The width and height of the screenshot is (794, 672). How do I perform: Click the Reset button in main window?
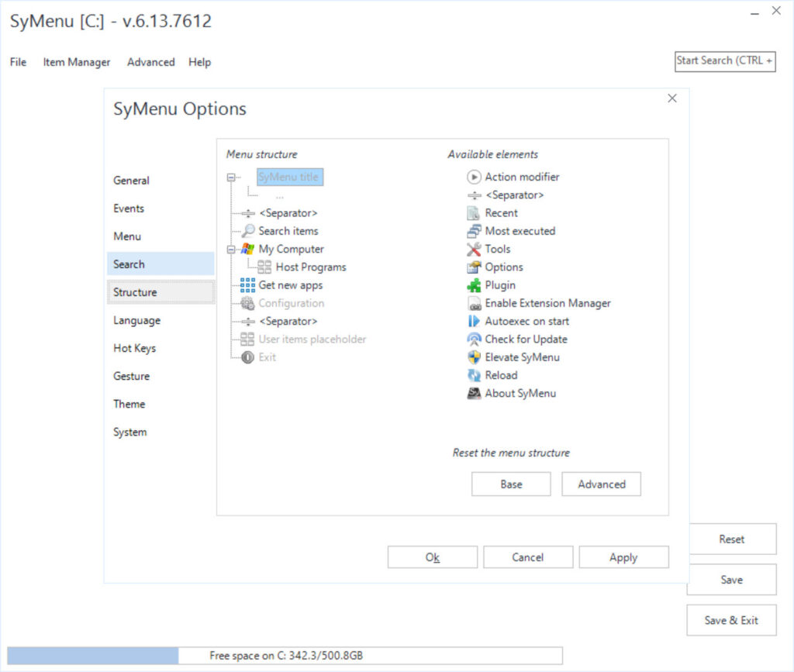pyautogui.click(x=733, y=539)
